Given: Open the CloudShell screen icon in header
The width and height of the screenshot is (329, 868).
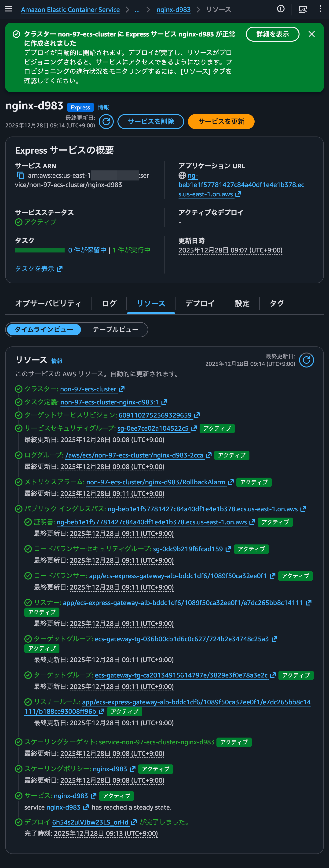Looking at the screenshot, I should coord(303,9).
